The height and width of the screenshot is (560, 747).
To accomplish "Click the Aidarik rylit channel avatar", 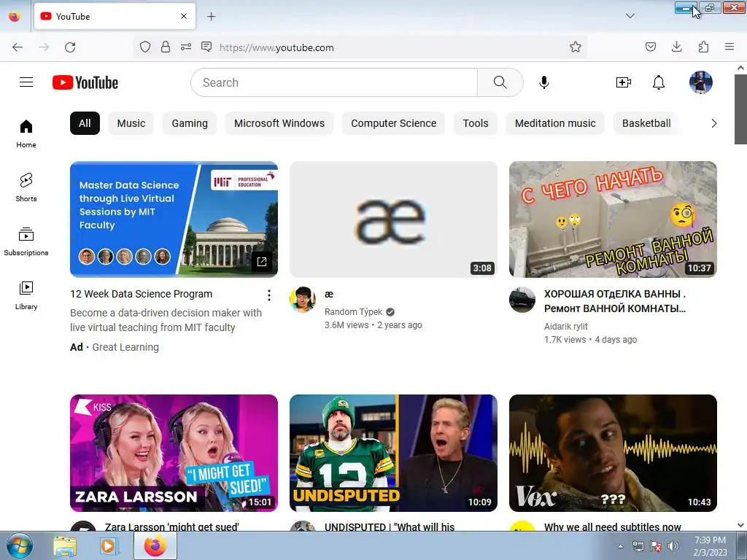I will [522, 300].
